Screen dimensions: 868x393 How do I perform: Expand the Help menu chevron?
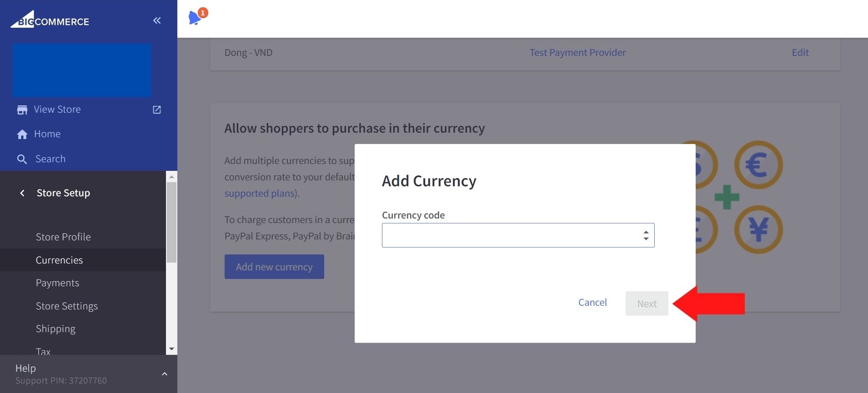[165, 374]
